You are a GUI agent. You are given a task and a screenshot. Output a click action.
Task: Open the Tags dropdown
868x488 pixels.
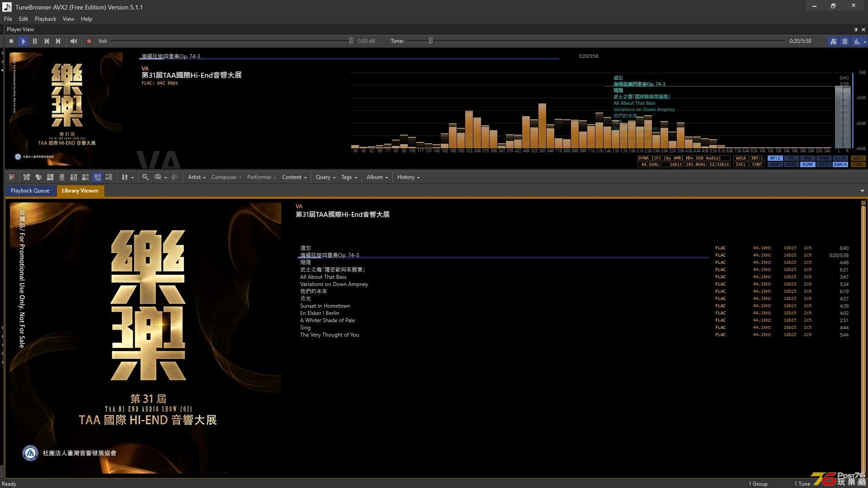349,177
